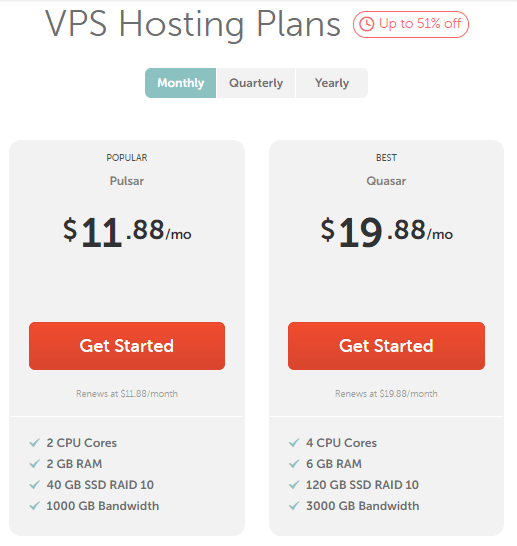Click the Up to 51% off badge
The image size is (517, 546).
411,24
